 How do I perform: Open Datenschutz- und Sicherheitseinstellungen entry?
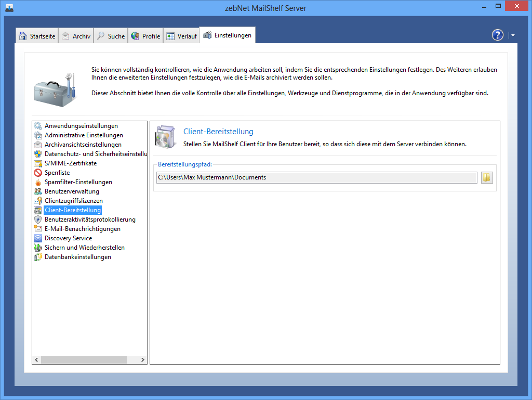pos(96,154)
